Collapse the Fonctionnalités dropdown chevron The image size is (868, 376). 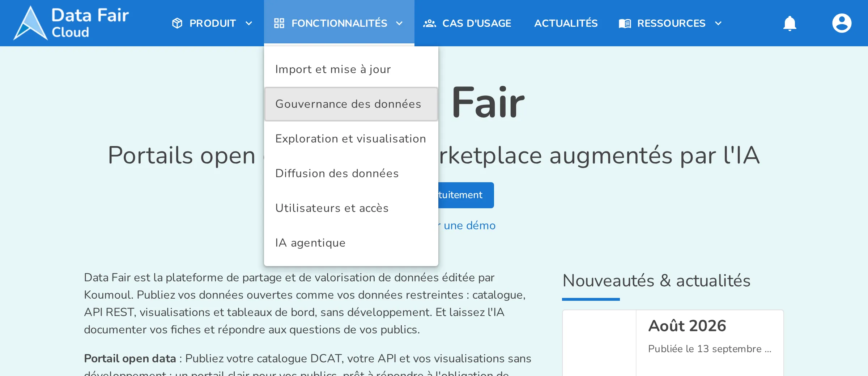pos(399,23)
